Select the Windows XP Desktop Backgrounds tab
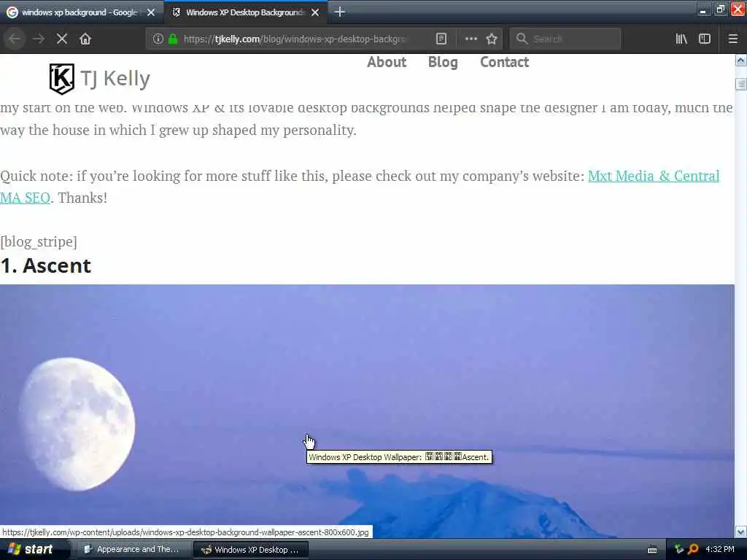 point(245,12)
